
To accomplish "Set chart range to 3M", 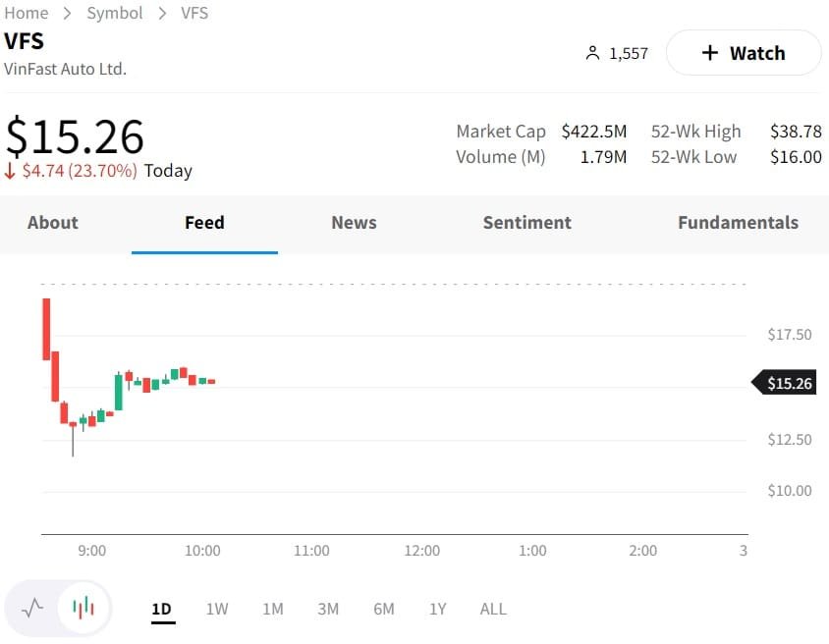I will (328, 609).
